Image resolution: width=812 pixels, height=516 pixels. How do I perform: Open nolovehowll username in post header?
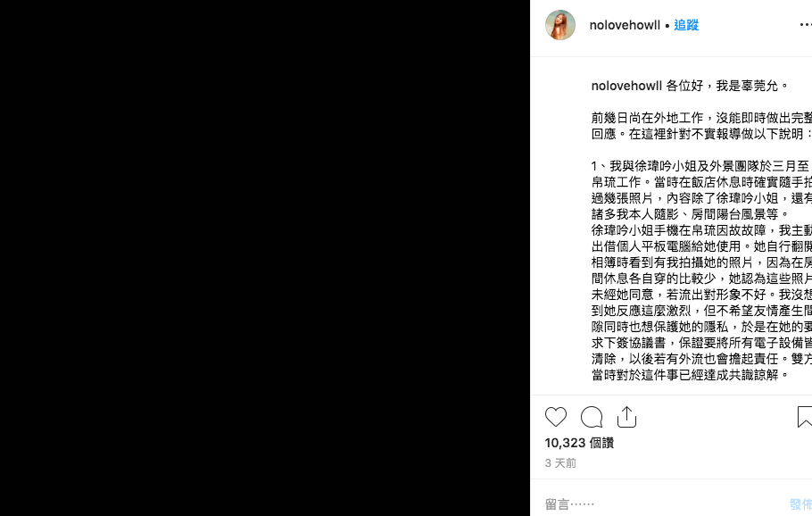(x=625, y=25)
